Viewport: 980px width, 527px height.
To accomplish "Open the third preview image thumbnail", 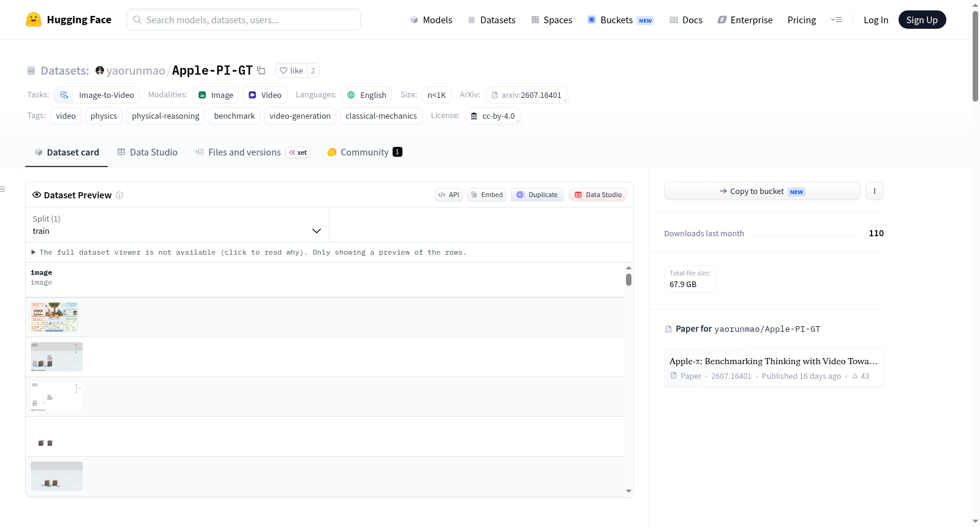I will pyautogui.click(x=56, y=397).
